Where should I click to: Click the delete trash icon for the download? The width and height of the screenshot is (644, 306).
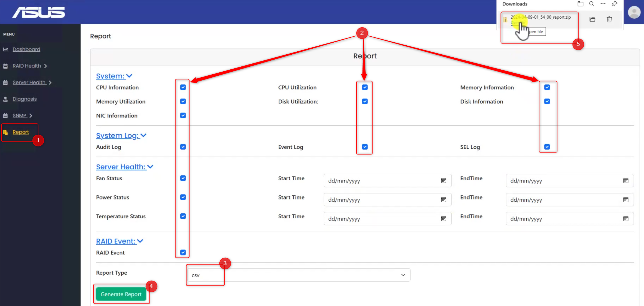(609, 19)
